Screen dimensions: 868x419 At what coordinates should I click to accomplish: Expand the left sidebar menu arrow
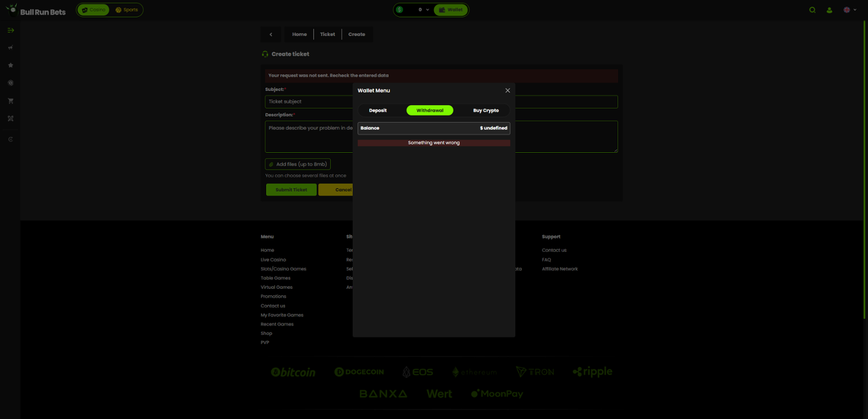[10, 30]
